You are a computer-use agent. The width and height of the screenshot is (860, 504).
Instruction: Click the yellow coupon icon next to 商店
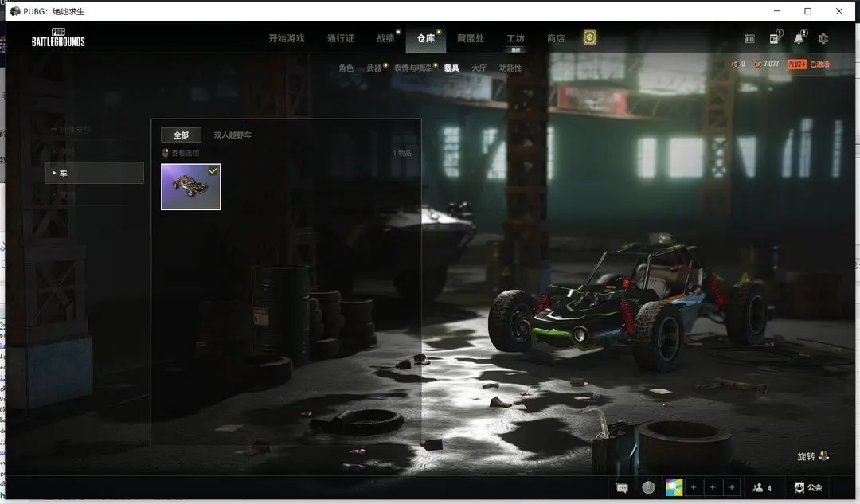pyautogui.click(x=589, y=37)
